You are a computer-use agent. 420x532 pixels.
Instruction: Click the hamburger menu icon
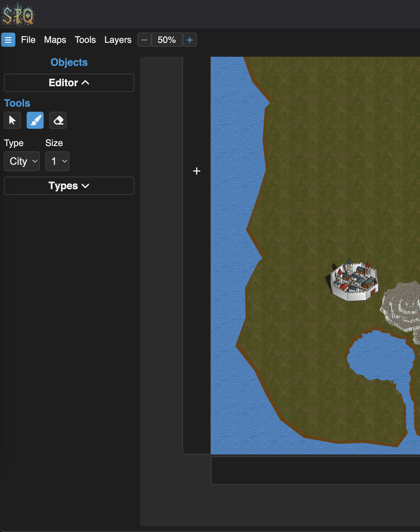(x=8, y=40)
